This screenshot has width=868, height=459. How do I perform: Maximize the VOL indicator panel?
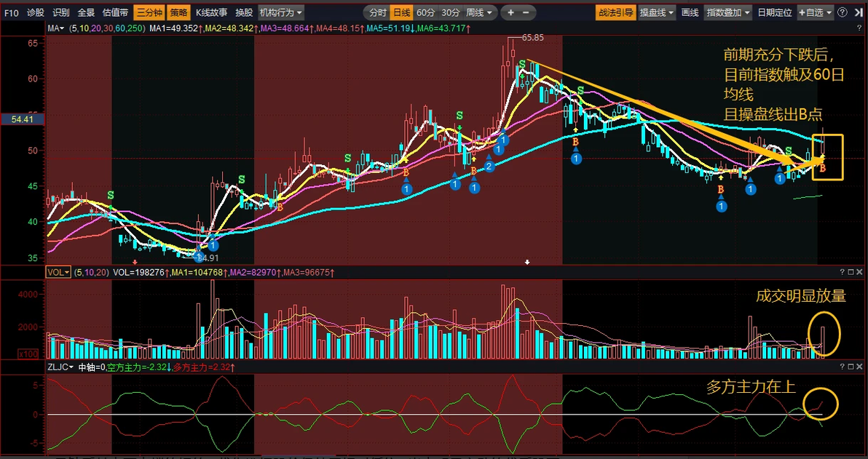coord(851,272)
